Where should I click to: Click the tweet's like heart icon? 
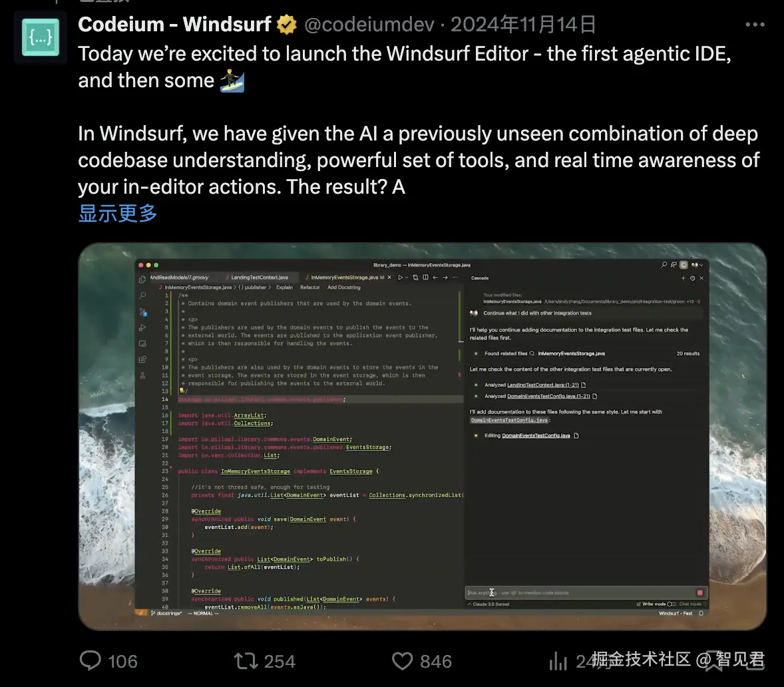click(402, 661)
